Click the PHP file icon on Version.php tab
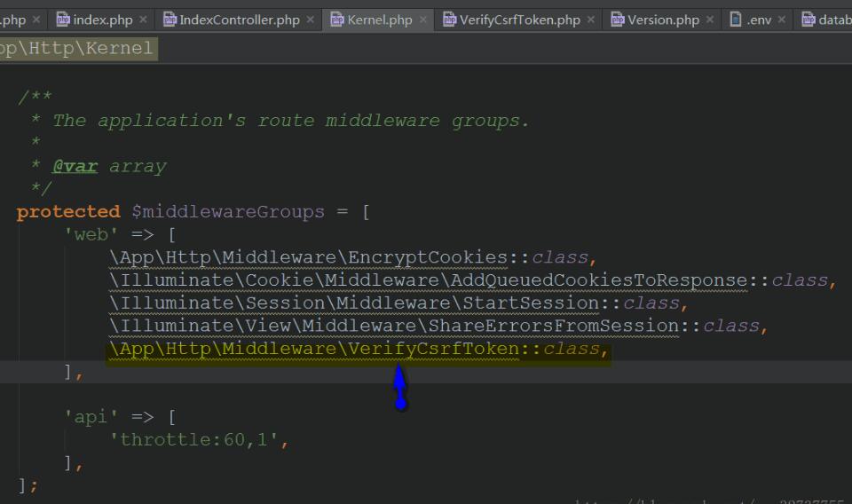This screenshot has height=504, width=852. [x=618, y=20]
